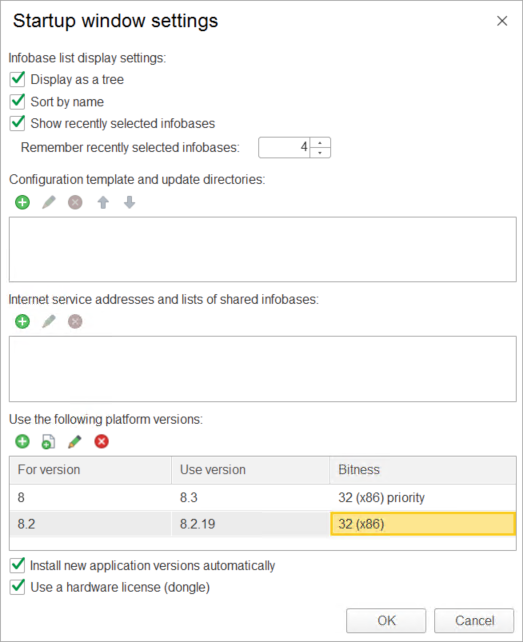
Task: Move template directory down
Action: point(129,202)
